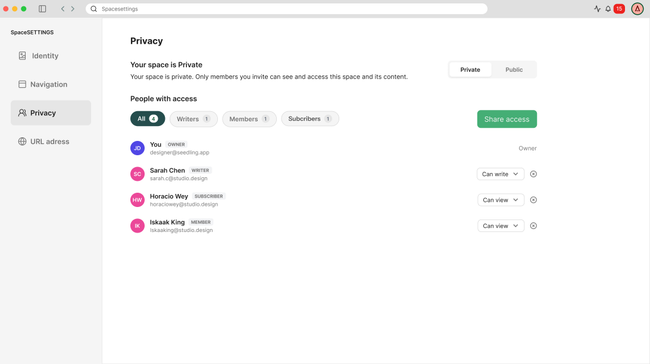Click the SUBSCRIBER badge
Viewport: 650px width, 364px height.
tap(209, 196)
